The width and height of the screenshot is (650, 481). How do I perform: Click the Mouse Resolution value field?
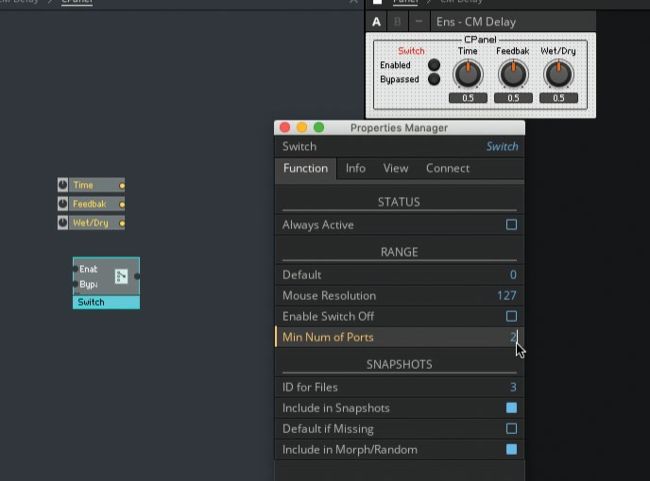tap(506, 296)
